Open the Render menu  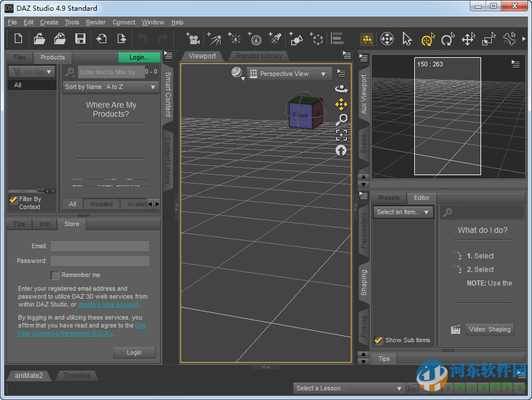(96, 22)
